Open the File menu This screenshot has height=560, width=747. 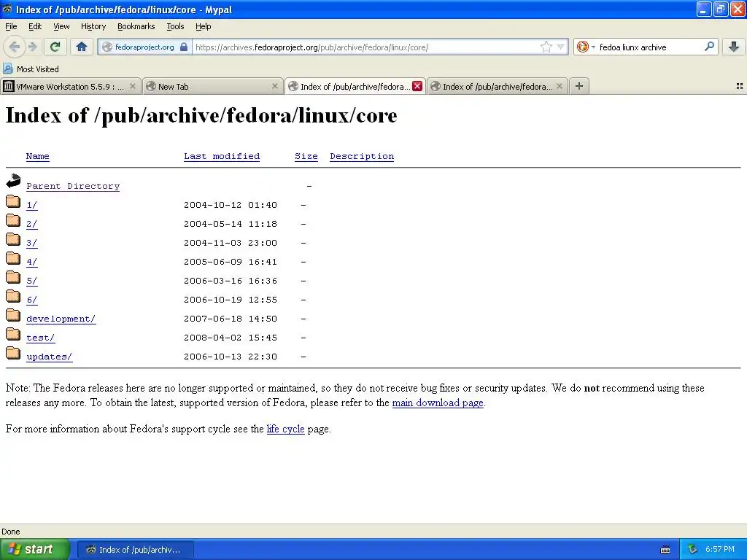coord(11,26)
